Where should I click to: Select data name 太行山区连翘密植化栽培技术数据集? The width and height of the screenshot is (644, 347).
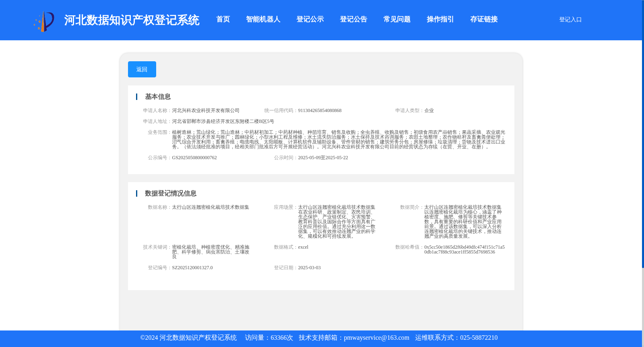click(x=211, y=207)
